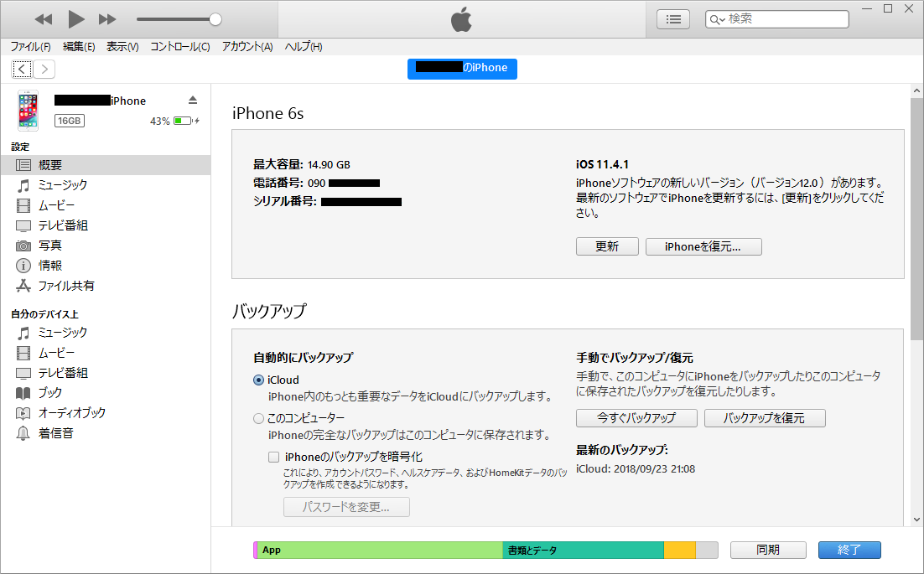This screenshot has width=924, height=574.
Task: Select 概要 in the settings sidebar
Action: [x=106, y=165]
